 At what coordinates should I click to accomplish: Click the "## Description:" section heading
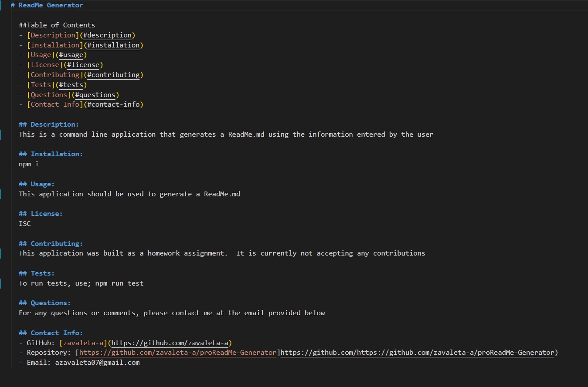click(x=49, y=125)
